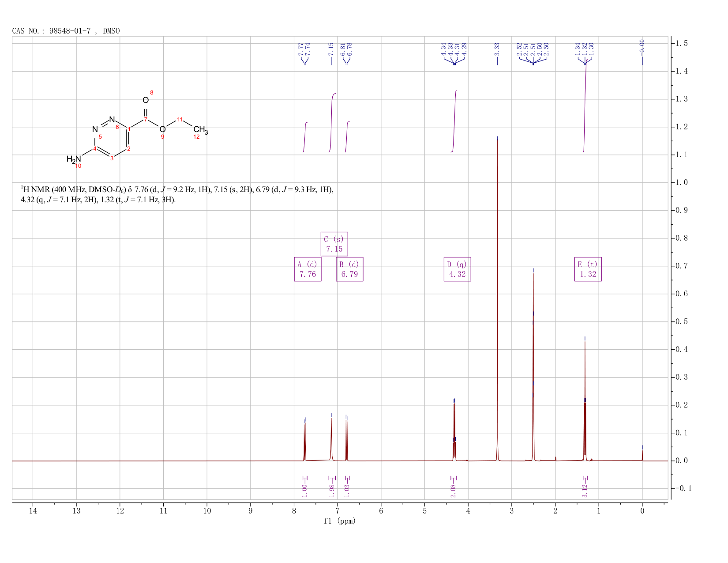This screenshot has width=728, height=563.
Task: Click the ester O atom labeled 9
Action: tap(162, 129)
